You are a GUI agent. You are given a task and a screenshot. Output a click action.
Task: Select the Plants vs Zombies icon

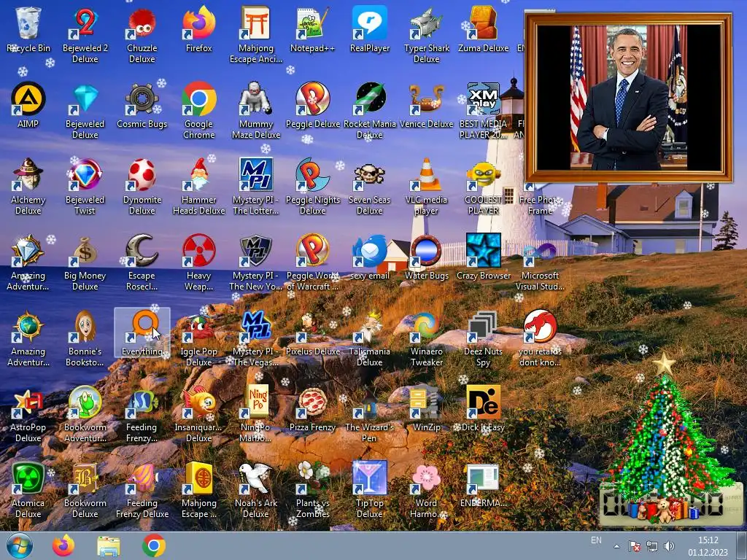(312, 477)
